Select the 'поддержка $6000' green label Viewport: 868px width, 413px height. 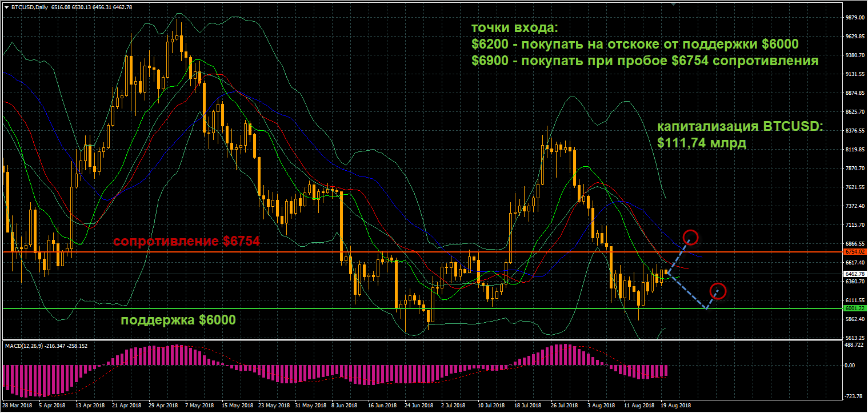click(x=178, y=320)
